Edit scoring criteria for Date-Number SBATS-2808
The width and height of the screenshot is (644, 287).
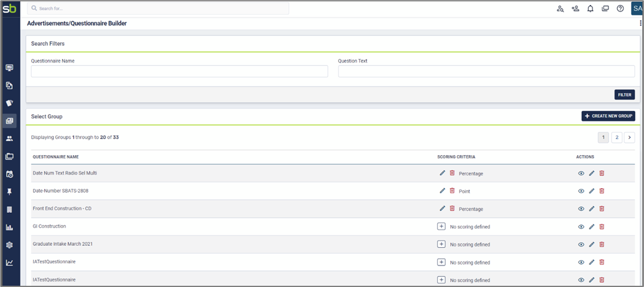[442, 191]
